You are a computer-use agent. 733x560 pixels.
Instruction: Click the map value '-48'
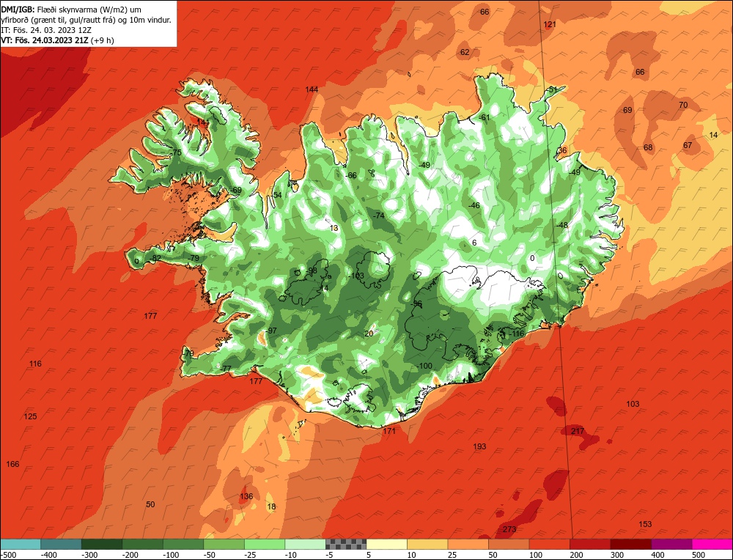(562, 225)
